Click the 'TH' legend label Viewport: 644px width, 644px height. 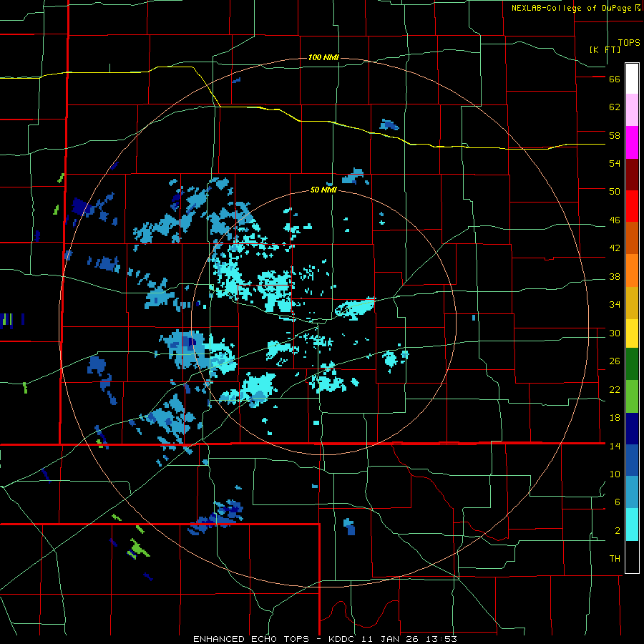pyautogui.click(x=615, y=559)
